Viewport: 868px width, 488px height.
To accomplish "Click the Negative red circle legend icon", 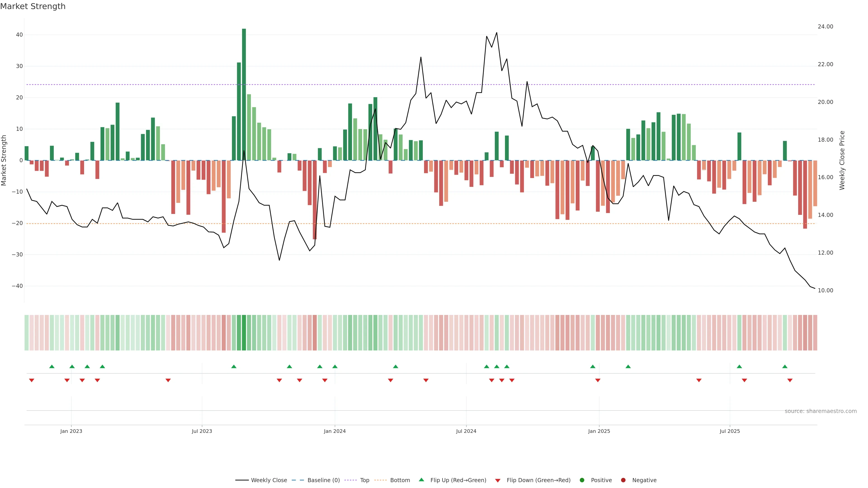I will click(623, 480).
